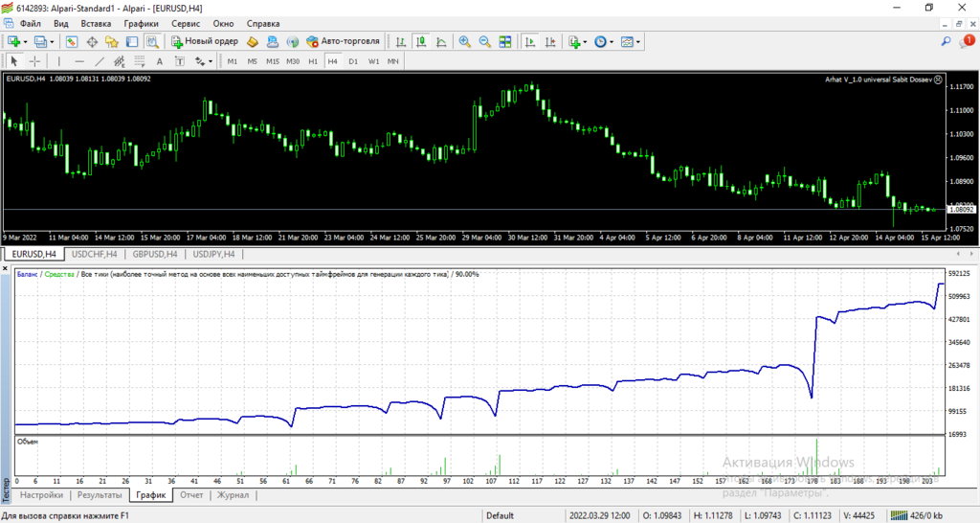980x523 pixels.
Task: Select M15 timeframe
Action: coord(273,61)
